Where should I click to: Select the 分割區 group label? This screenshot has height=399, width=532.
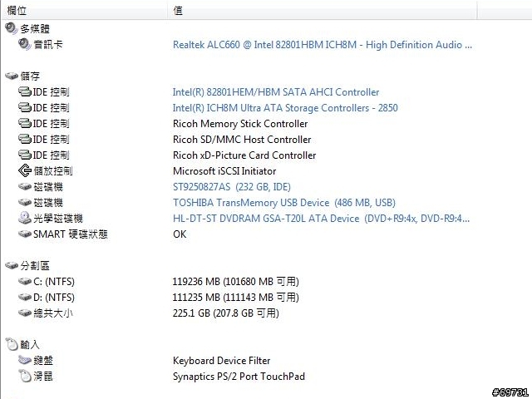pyautogui.click(x=35, y=266)
